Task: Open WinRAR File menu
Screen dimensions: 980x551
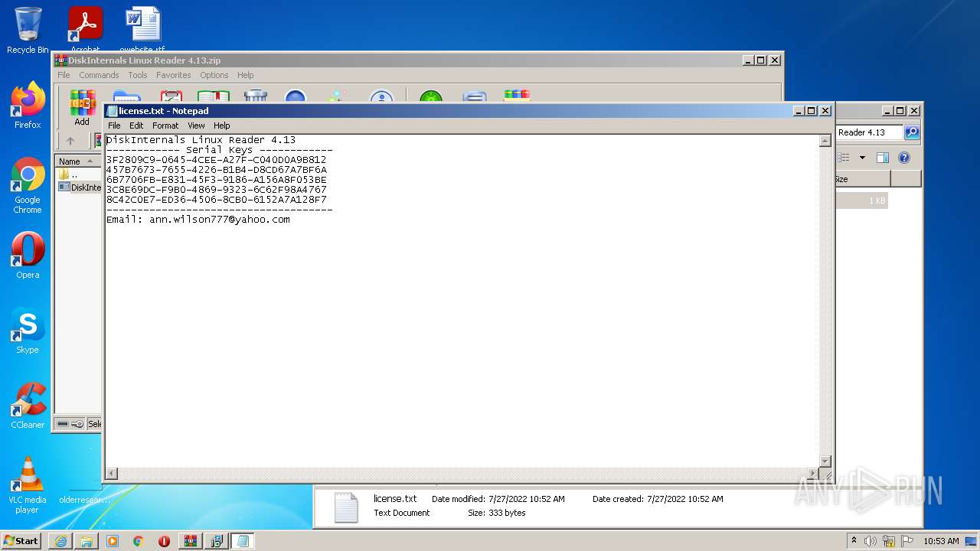Action: point(64,75)
